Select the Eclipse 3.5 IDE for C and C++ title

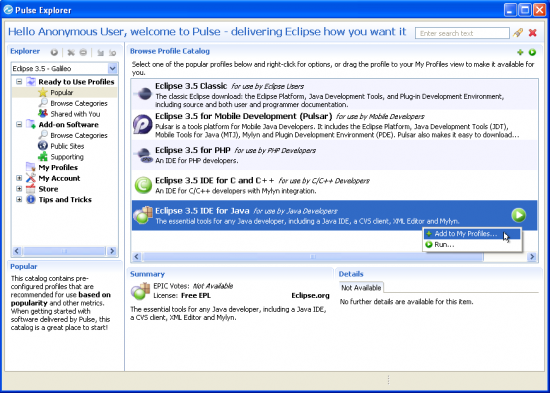[215, 180]
